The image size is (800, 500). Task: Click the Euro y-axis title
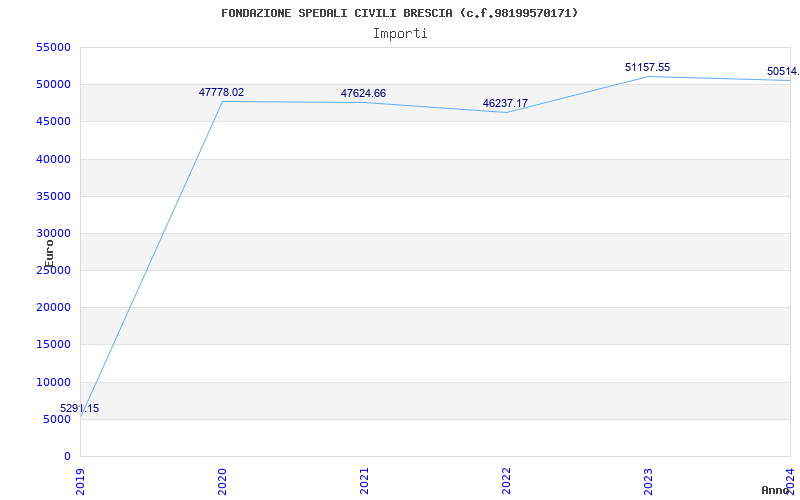(49, 254)
